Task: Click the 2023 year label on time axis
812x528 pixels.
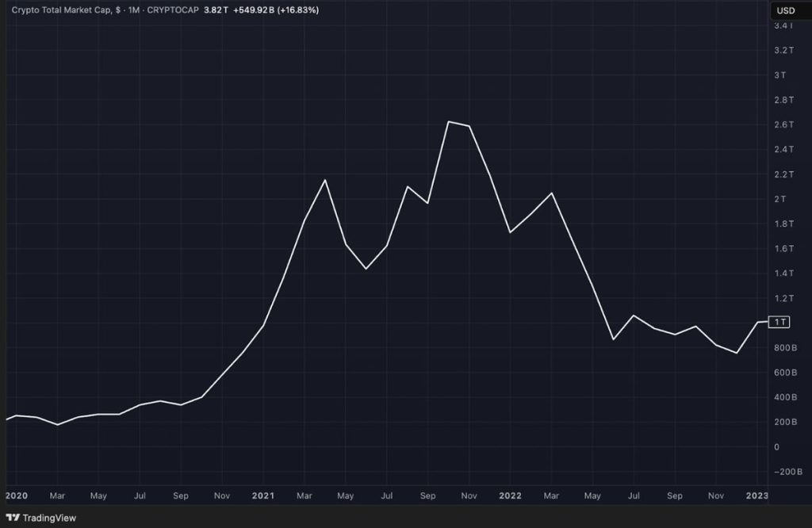Action: pyautogui.click(x=757, y=495)
